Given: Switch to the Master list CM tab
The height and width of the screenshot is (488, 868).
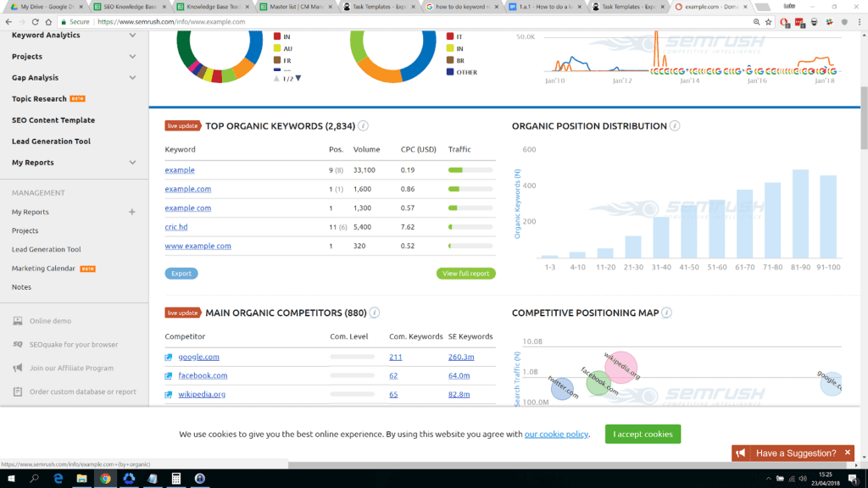Looking at the screenshot, I should point(296,7).
